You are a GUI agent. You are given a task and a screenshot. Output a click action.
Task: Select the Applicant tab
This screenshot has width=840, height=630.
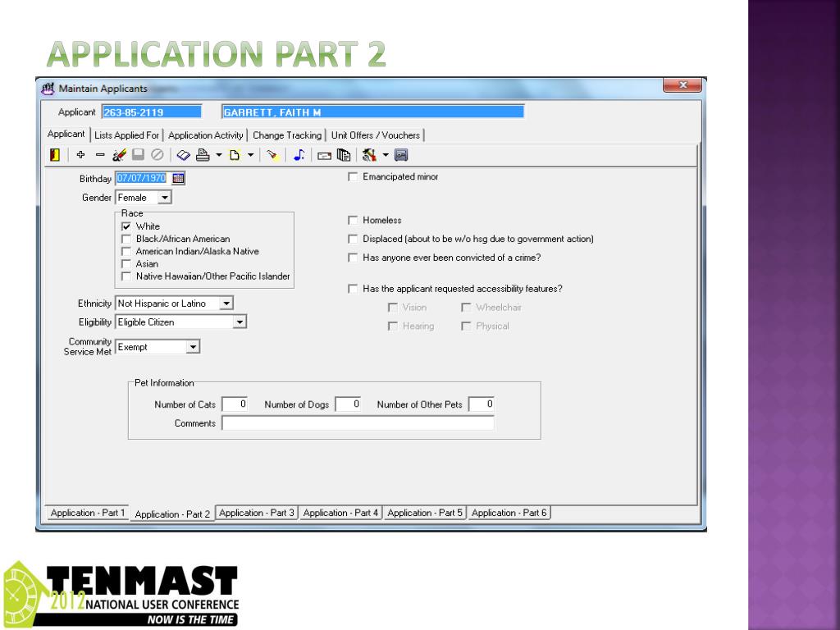click(x=66, y=134)
